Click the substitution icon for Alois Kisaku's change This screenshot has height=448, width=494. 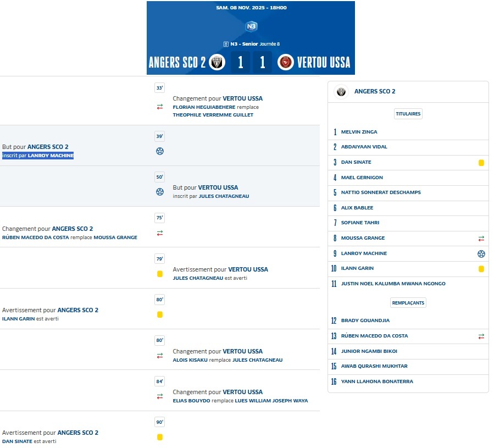tap(160, 356)
